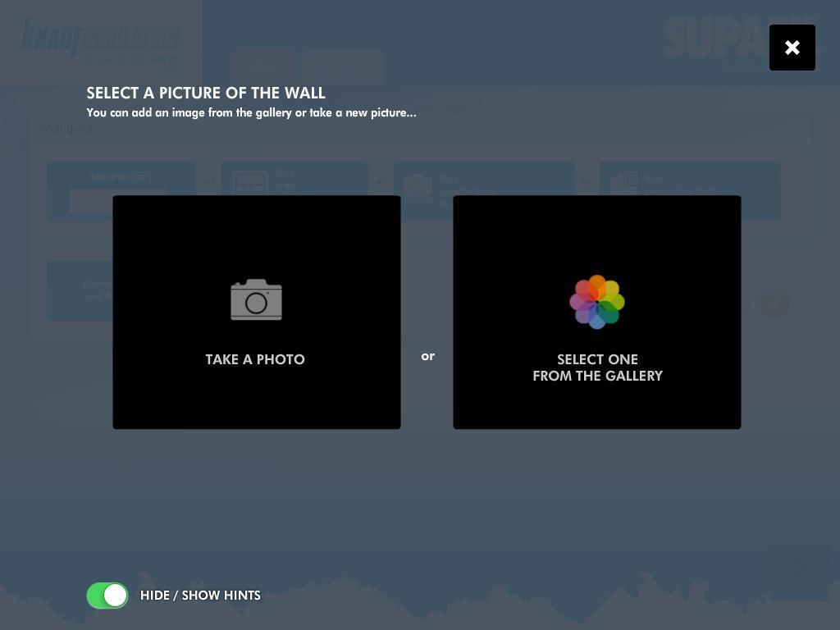Select the dimmed tab with the globe icon

[342, 67]
